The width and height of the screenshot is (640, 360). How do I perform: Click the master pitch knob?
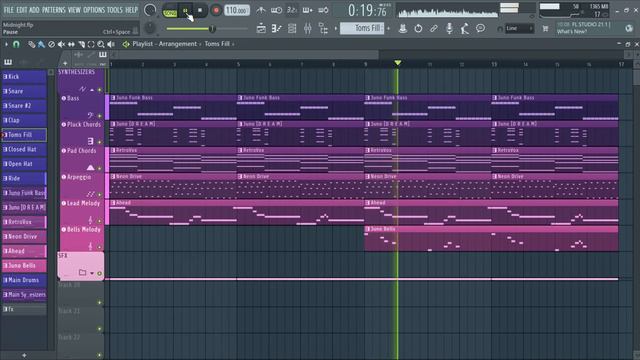(x=151, y=28)
